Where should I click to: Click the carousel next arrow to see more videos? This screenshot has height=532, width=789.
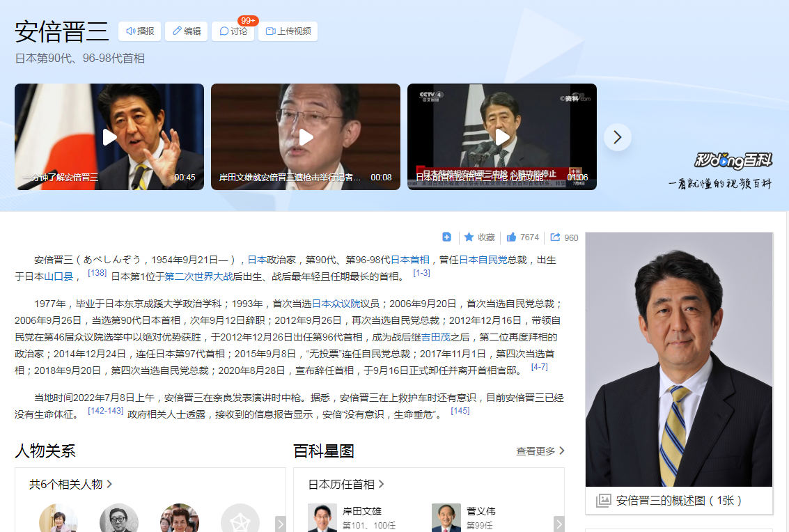tap(617, 137)
